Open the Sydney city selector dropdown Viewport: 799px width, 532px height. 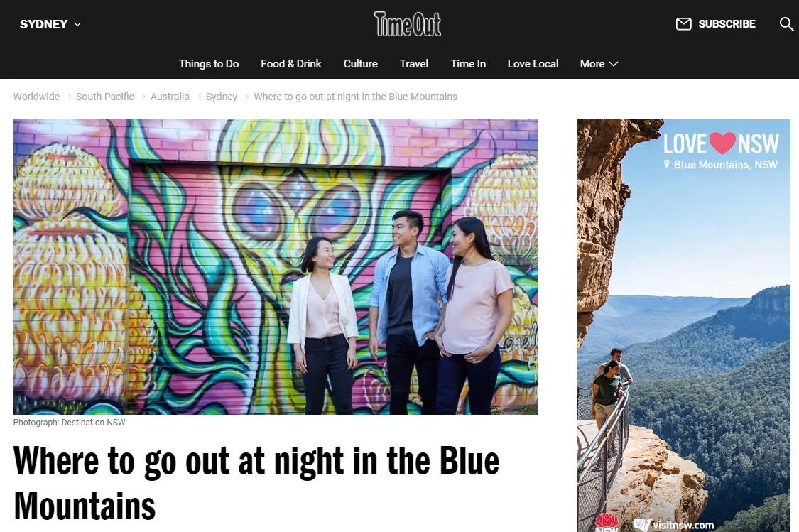[50, 24]
